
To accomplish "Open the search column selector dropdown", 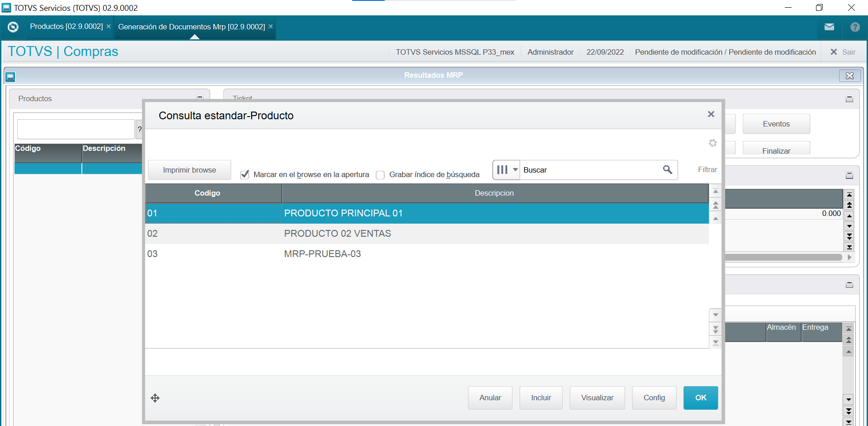I will pyautogui.click(x=506, y=170).
